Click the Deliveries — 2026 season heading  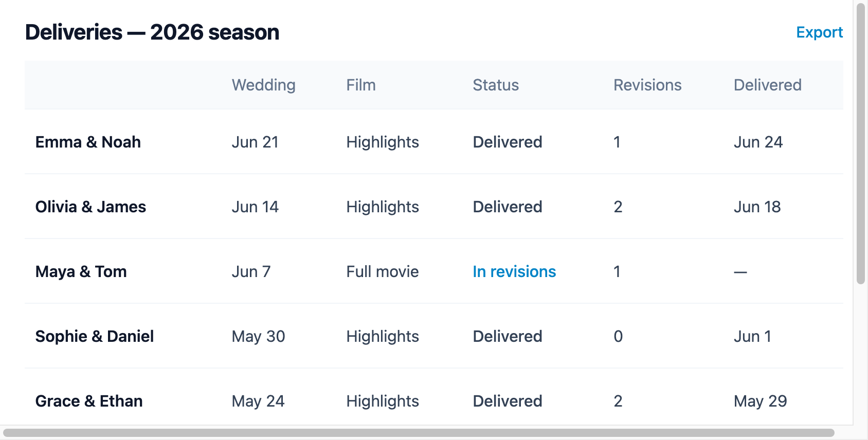click(152, 32)
